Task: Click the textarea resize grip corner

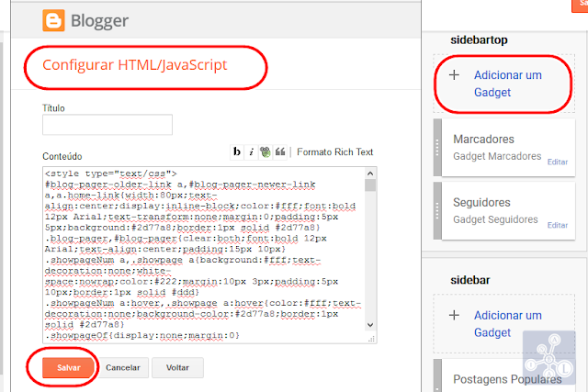Action: [x=371, y=339]
